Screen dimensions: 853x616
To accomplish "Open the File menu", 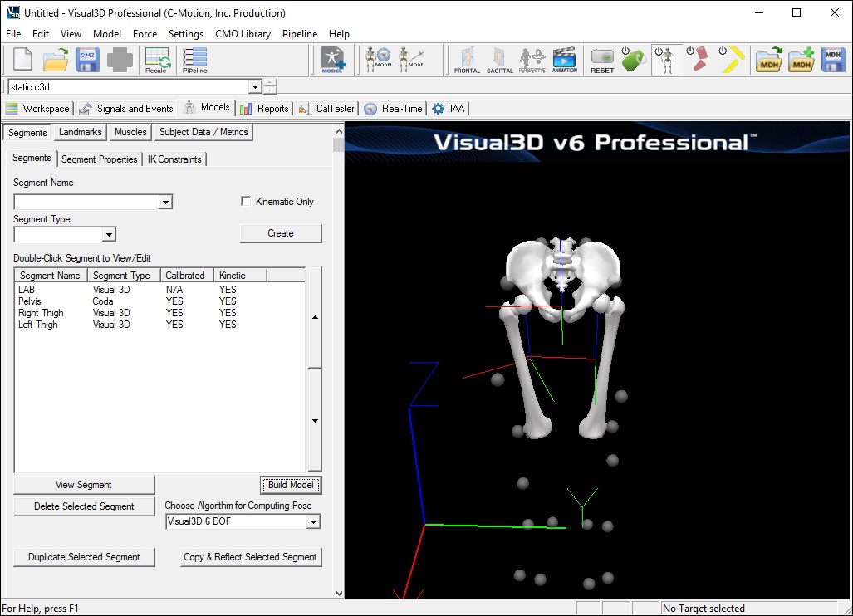I will tap(13, 34).
